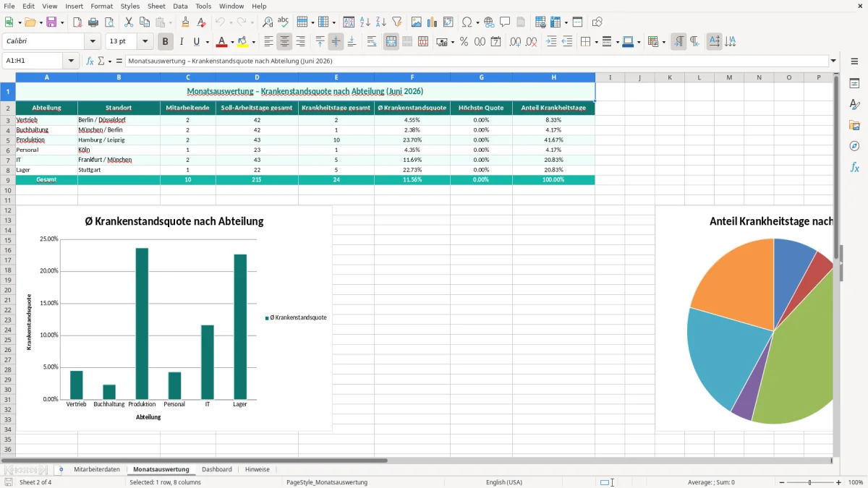This screenshot has width=868, height=488.
Task: Clear direct formatting
Action: [x=201, y=22]
